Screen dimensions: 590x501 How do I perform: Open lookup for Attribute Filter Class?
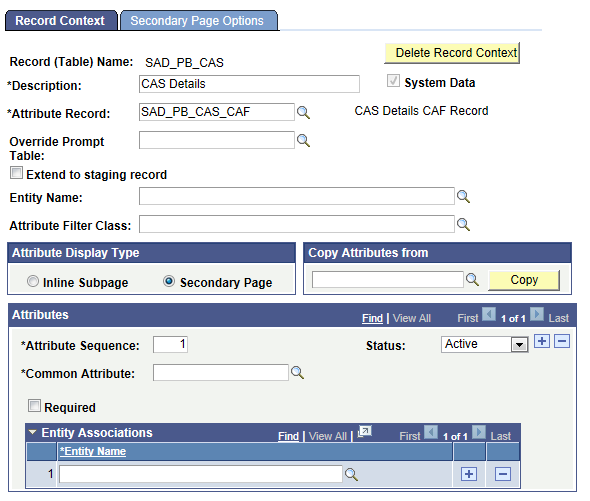[463, 224]
